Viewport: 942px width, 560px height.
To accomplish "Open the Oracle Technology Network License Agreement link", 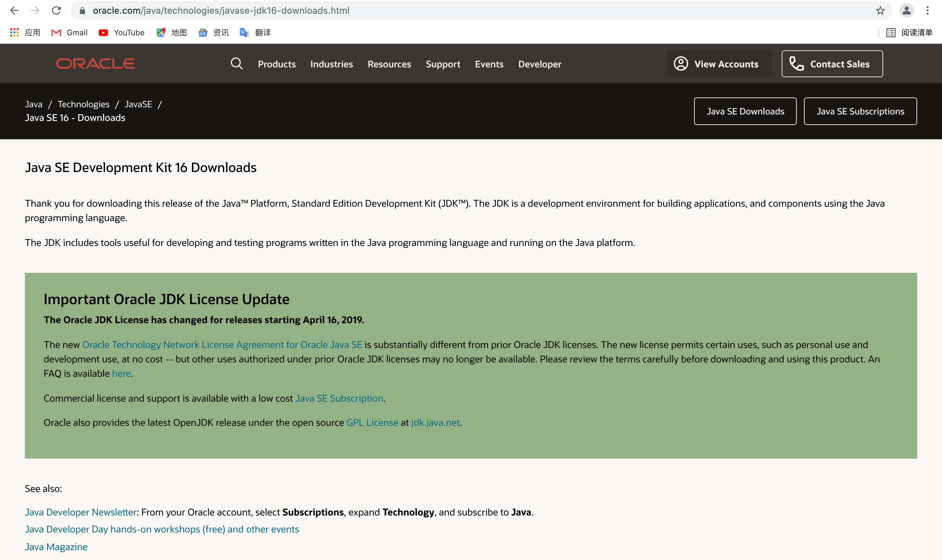I will (x=222, y=344).
